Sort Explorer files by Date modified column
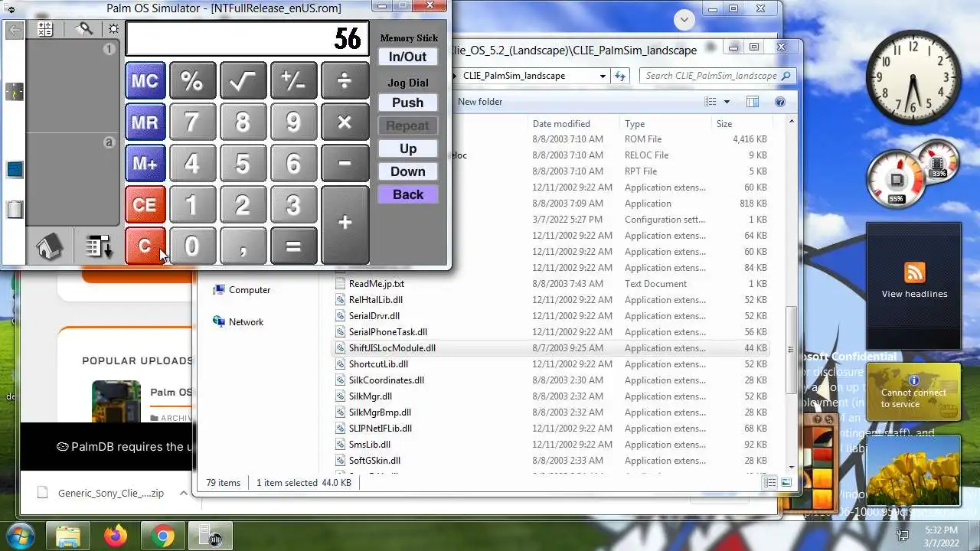 (574, 123)
